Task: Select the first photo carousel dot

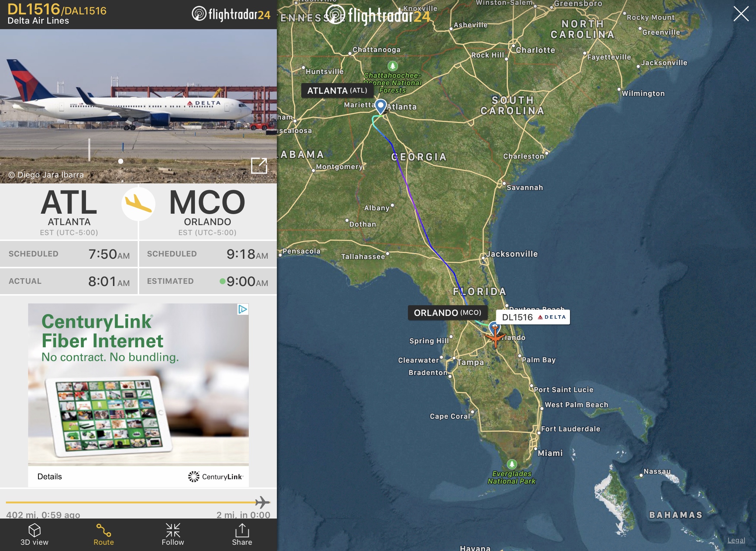Action: pyautogui.click(x=120, y=161)
